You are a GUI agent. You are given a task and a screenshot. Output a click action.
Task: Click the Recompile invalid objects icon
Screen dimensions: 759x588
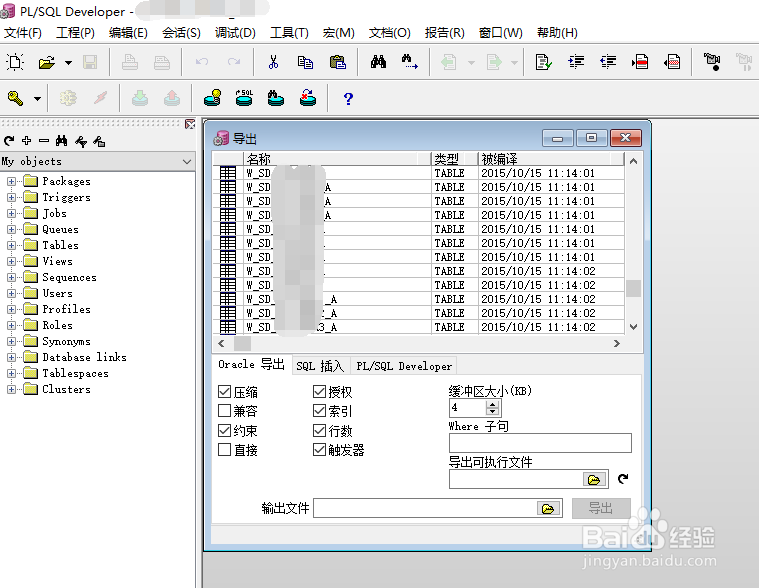[x=307, y=98]
